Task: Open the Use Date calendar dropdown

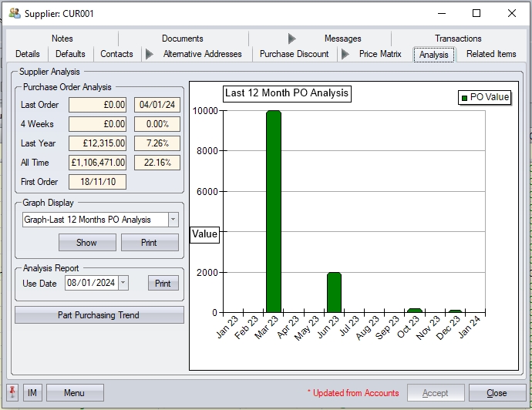Action: (123, 283)
